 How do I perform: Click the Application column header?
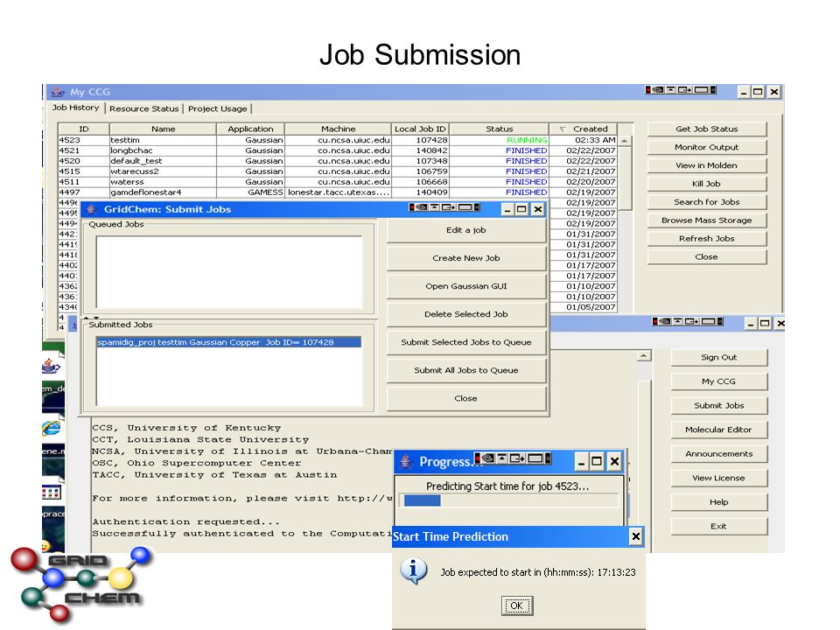point(250,129)
